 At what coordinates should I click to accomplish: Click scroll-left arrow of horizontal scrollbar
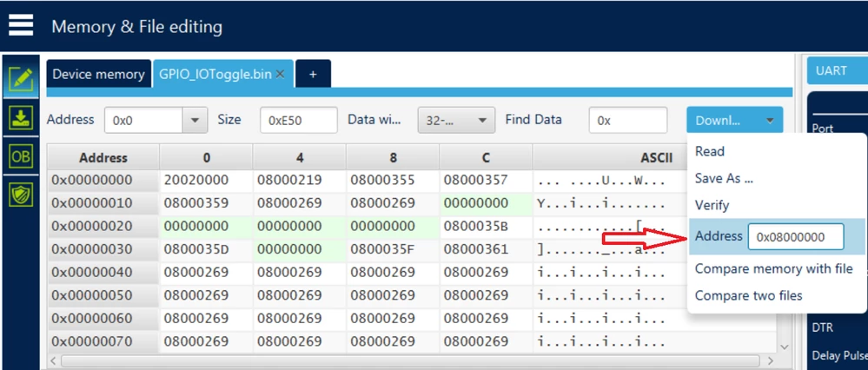pos(54,361)
